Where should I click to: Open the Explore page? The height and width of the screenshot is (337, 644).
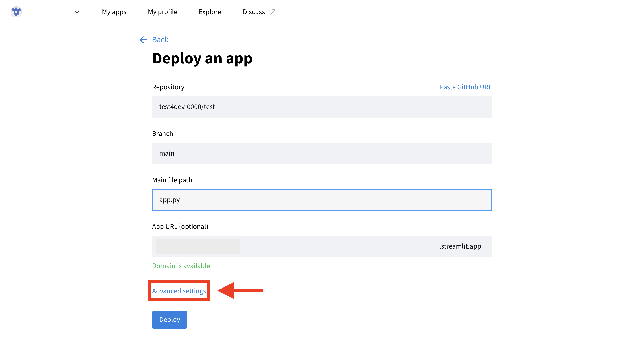[x=210, y=11]
